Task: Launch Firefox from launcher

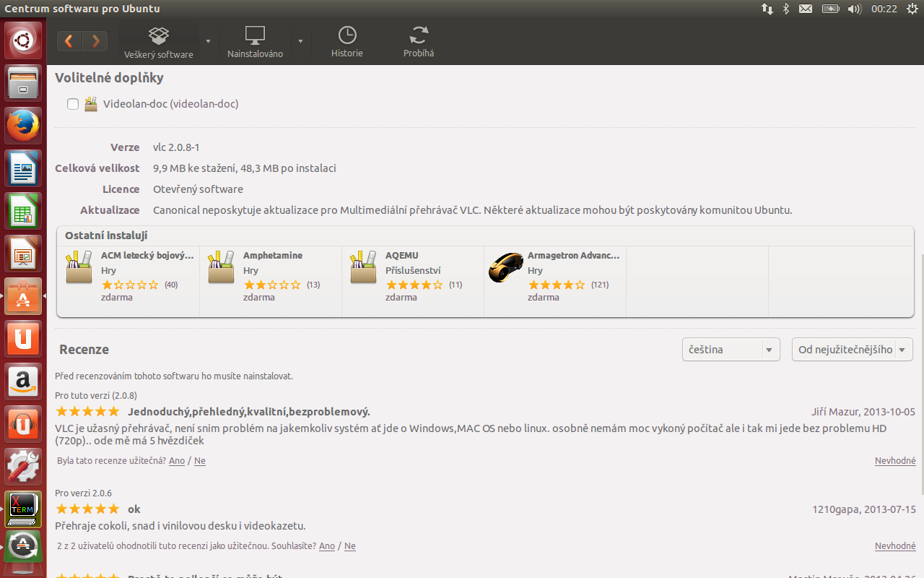Action: tap(23, 126)
